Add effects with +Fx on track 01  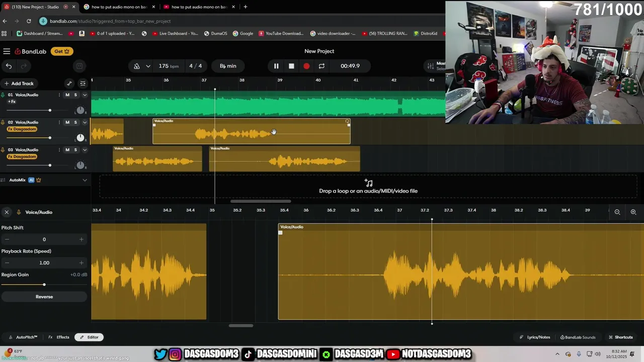tap(12, 102)
